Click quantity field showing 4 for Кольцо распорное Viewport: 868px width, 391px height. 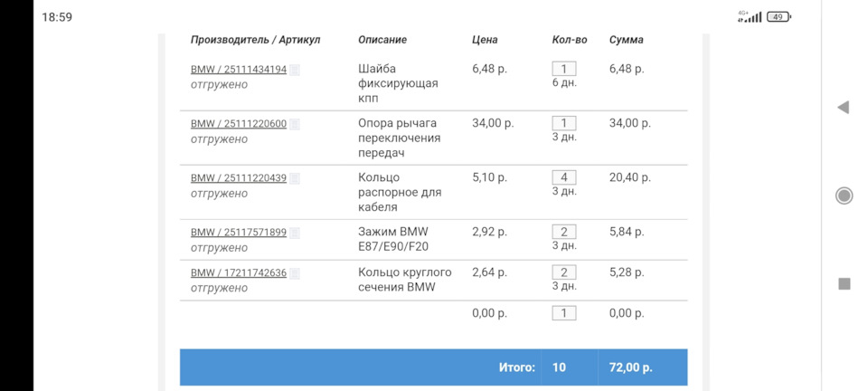(x=563, y=177)
